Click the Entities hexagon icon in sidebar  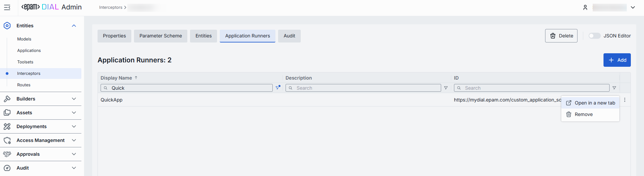click(x=7, y=26)
